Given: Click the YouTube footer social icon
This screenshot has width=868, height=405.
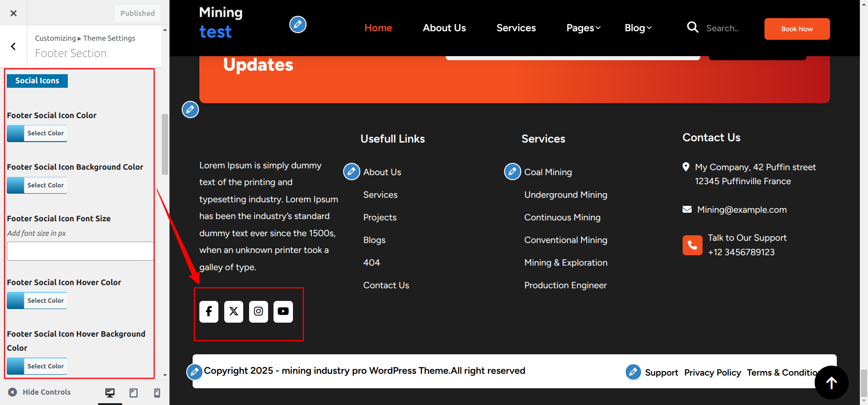Looking at the screenshot, I should click(x=283, y=311).
